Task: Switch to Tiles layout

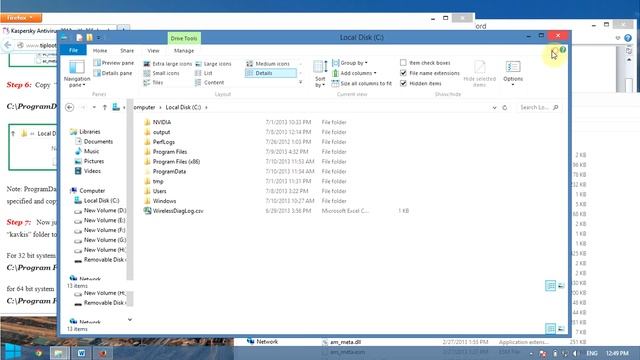Action: pos(153,82)
